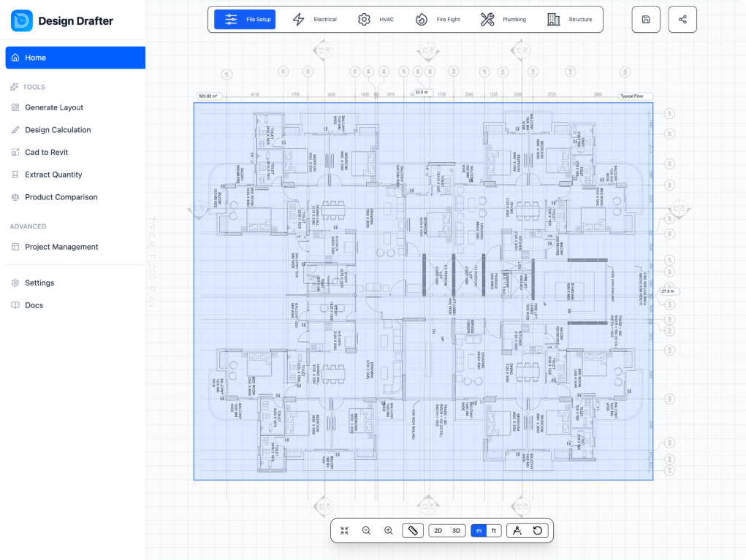
Task: Switch view to 2D mode
Action: coord(438,531)
